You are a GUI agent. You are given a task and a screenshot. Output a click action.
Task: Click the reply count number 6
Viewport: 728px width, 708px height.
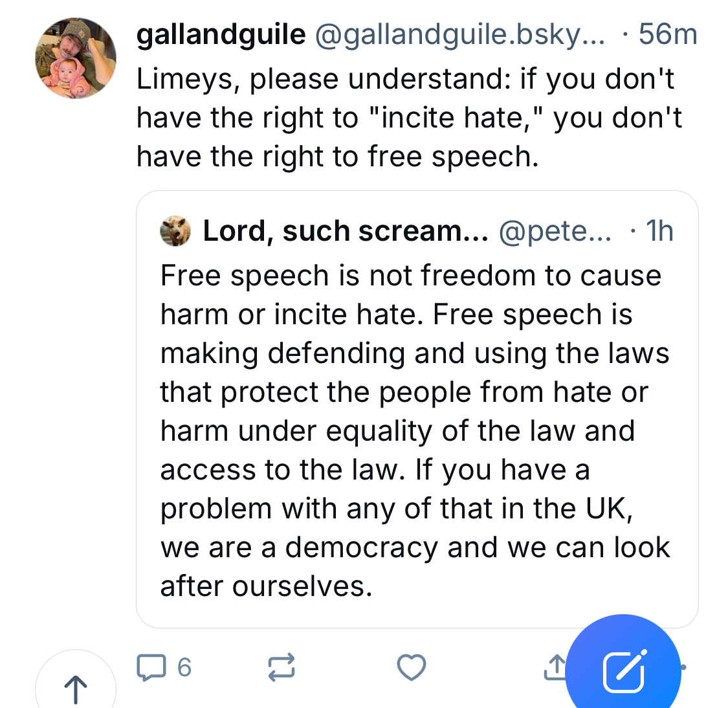[184, 667]
